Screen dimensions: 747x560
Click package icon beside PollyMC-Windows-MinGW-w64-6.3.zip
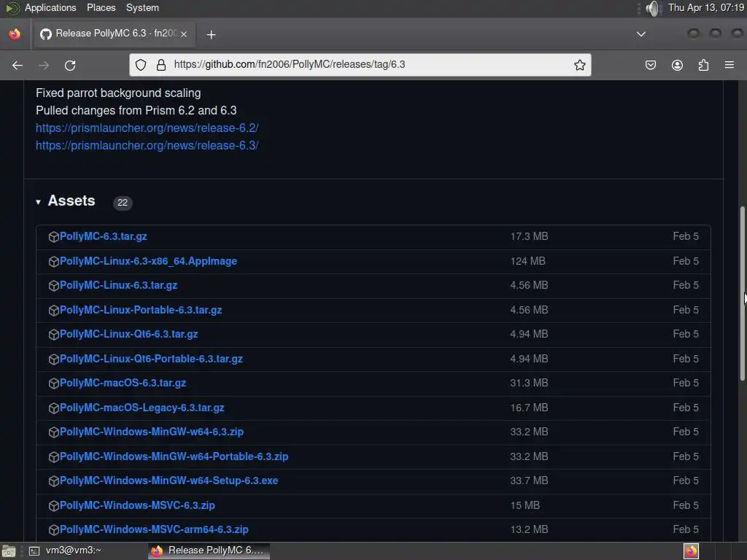(54, 432)
